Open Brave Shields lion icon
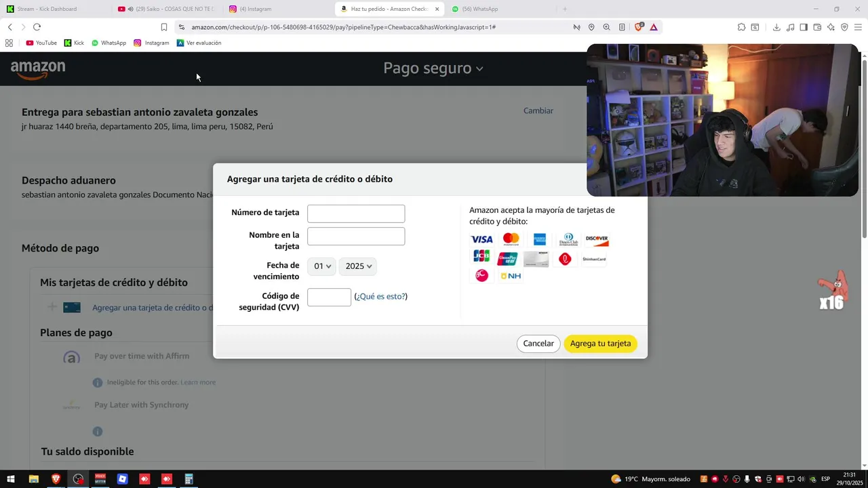Image resolution: width=868 pixels, height=488 pixels. pyautogui.click(x=638, y=27)
